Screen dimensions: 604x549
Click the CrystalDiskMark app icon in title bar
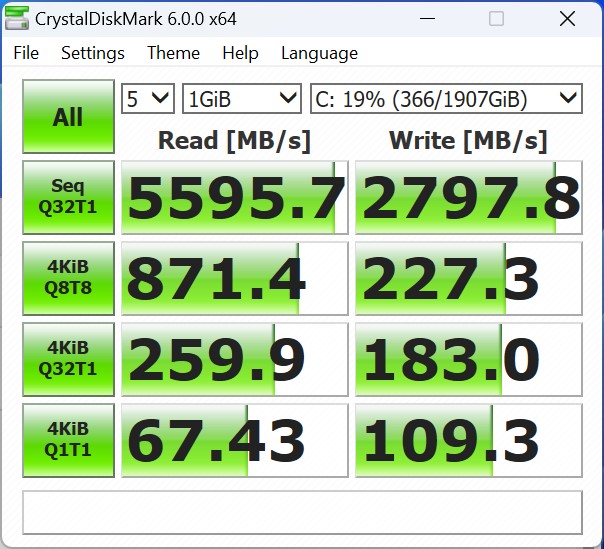pyautogui.click(x=17, y=18)
